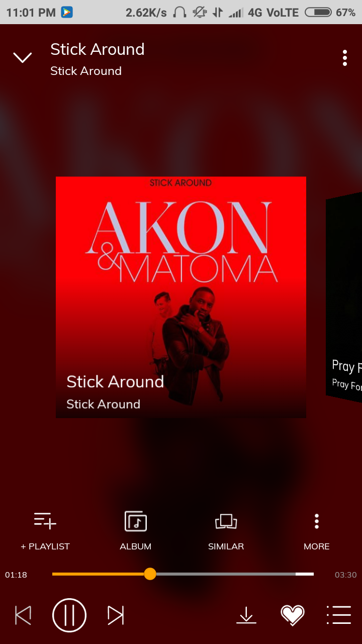Toggle the heart favorite icon
The image size is (362, 644).
click(293, 615)
